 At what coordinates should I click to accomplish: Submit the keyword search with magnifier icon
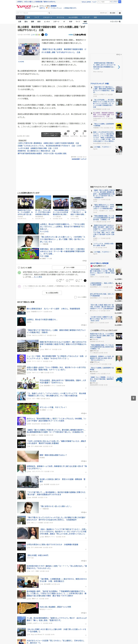coord(49,13)
